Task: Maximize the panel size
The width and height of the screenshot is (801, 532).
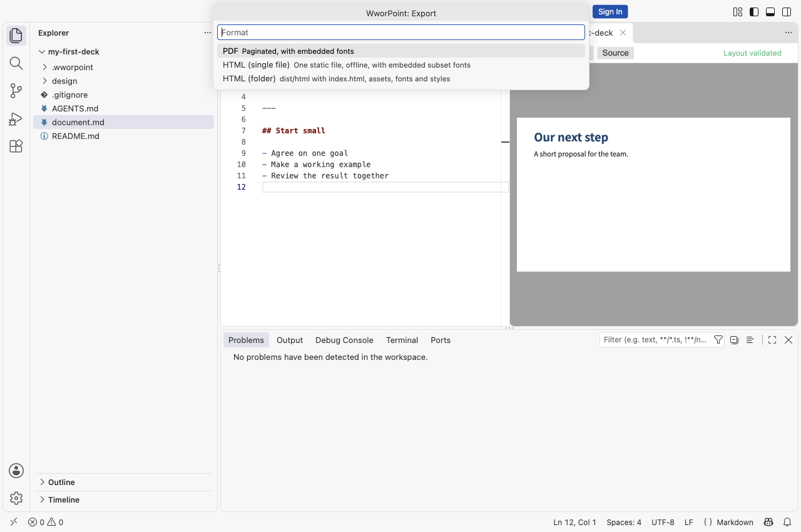Action: pos(772,340)
